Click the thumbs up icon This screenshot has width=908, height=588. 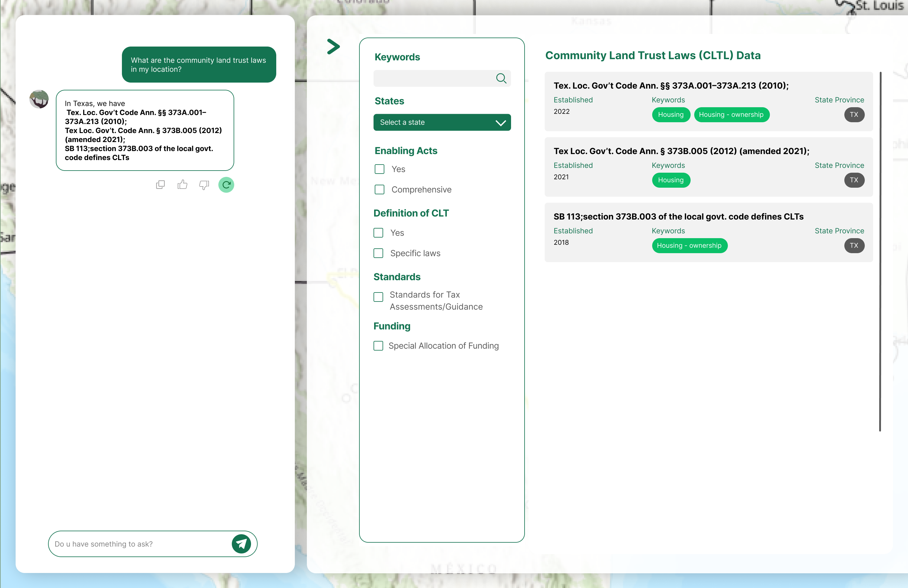[x=182, y=185]
